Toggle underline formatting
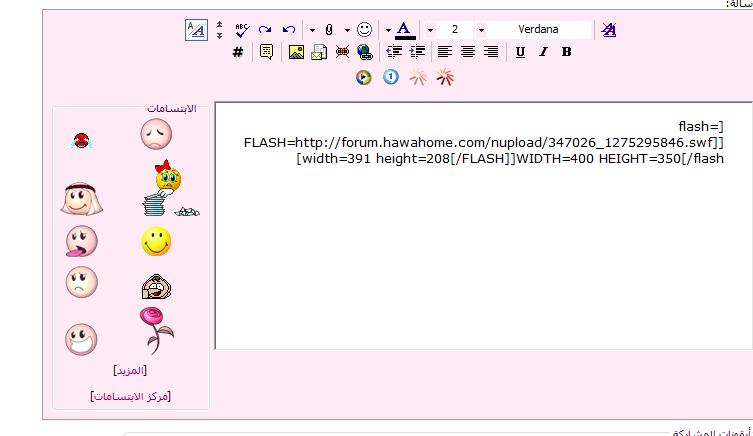The image size is (753, 436). (x=520, y=52)
